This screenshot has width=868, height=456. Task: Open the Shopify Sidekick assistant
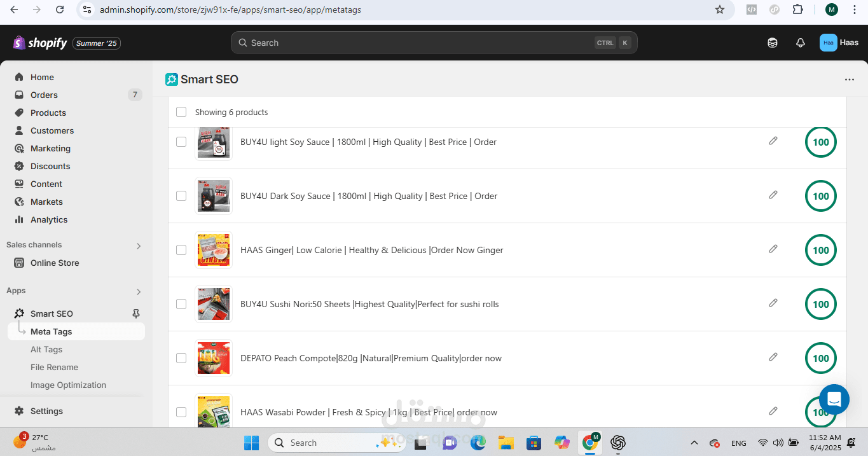pos(773,43)
